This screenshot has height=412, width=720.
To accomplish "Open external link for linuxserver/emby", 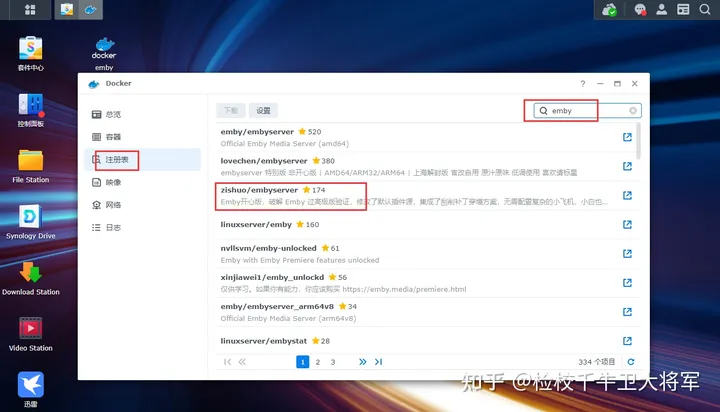I will (627, 225).
